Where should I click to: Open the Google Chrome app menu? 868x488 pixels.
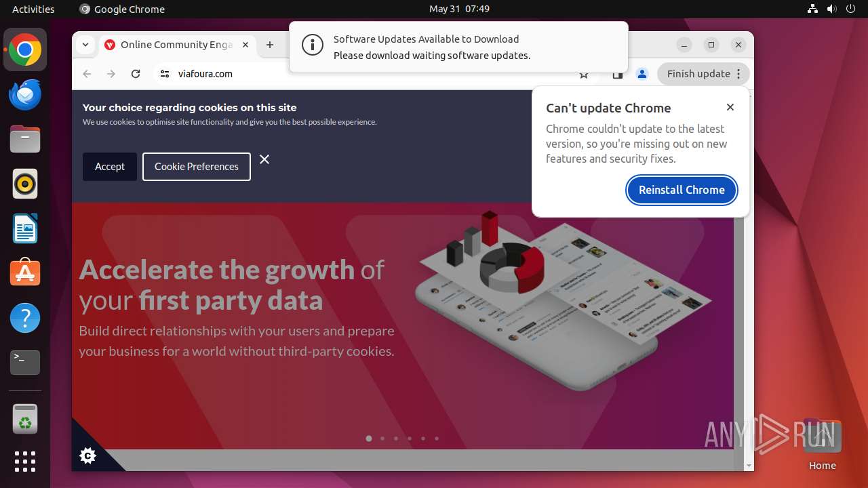tap(122, 9)
